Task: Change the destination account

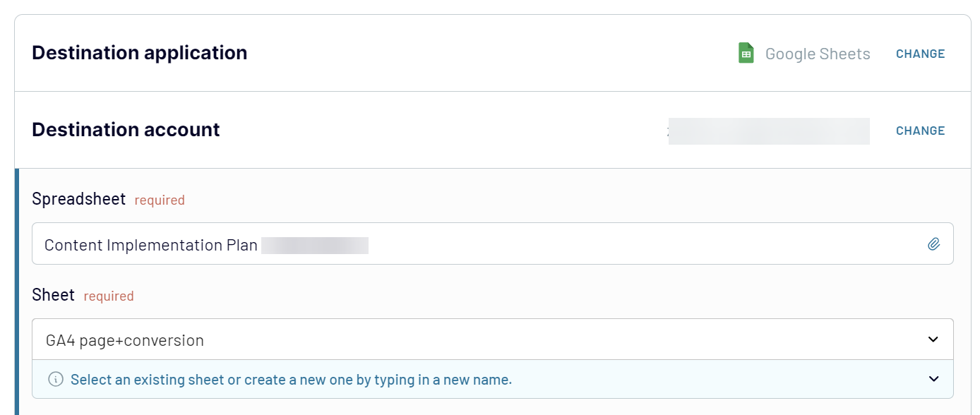Action: coord(920,131)
